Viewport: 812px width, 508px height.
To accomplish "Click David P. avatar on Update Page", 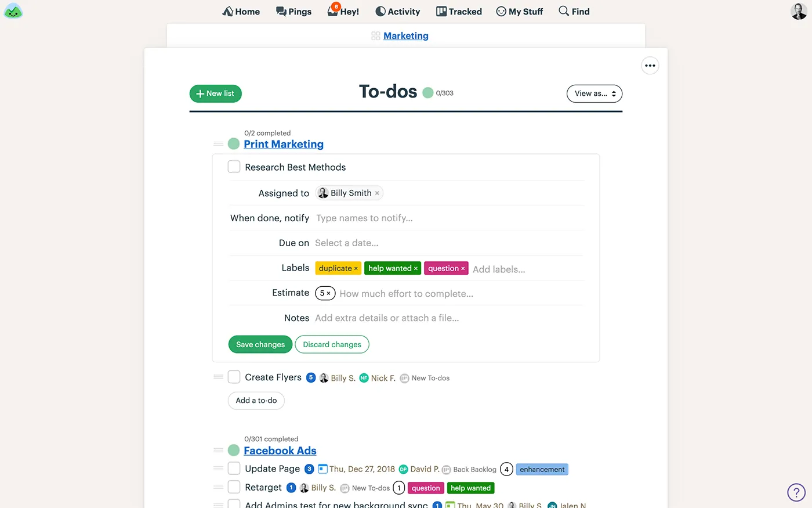I will click(x=404, y=469).
